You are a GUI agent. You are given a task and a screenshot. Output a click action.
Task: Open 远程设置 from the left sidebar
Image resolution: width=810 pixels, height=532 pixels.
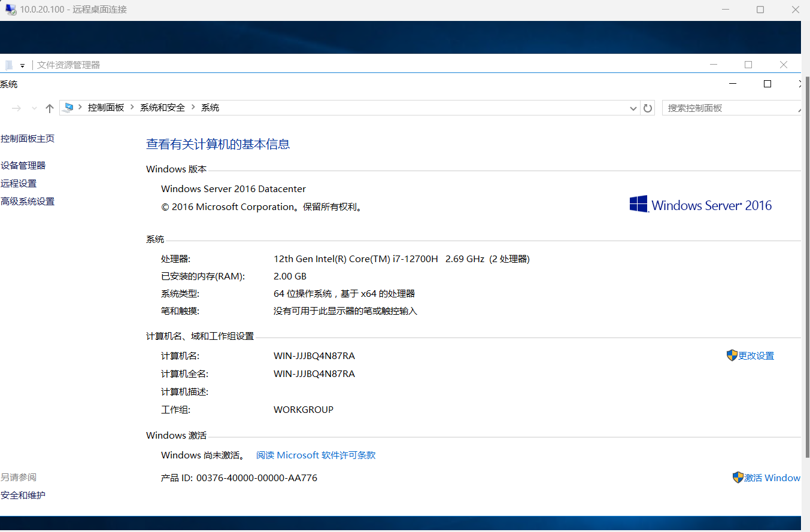pyautogui.click(x=19, y=184)
